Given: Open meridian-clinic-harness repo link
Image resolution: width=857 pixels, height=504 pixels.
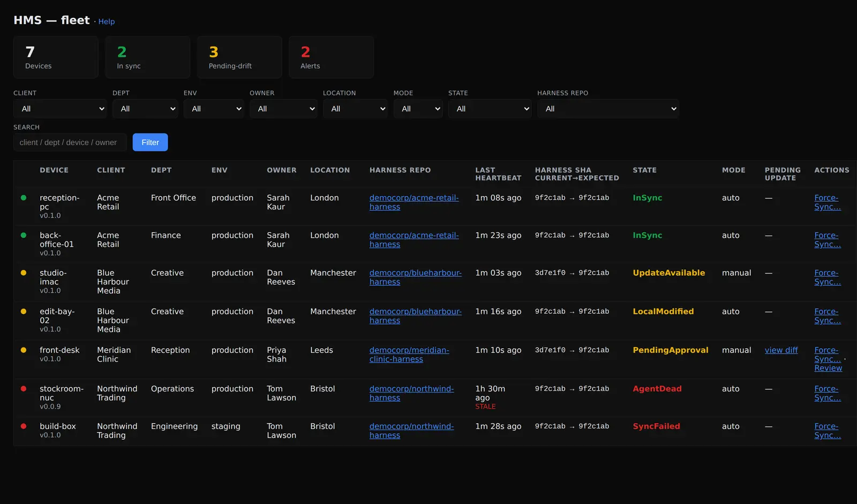Looking at the screenshot, I should [x=409, y=355].
